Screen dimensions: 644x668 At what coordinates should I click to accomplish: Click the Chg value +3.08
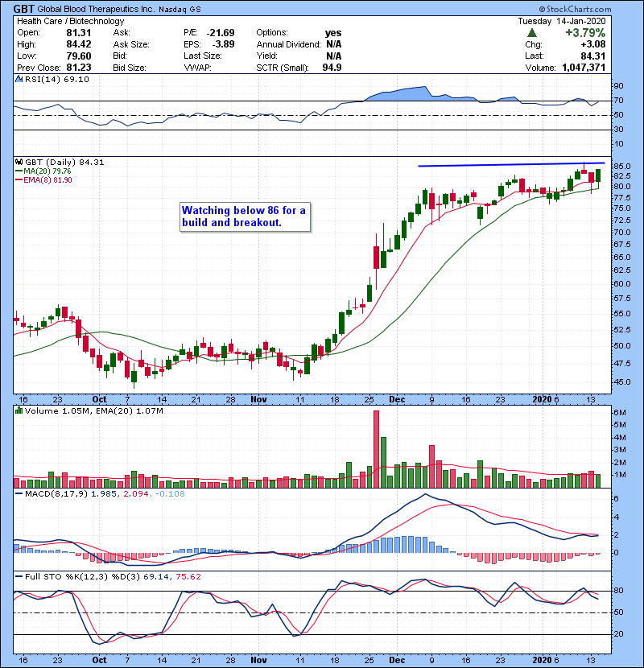click(593, 44)
